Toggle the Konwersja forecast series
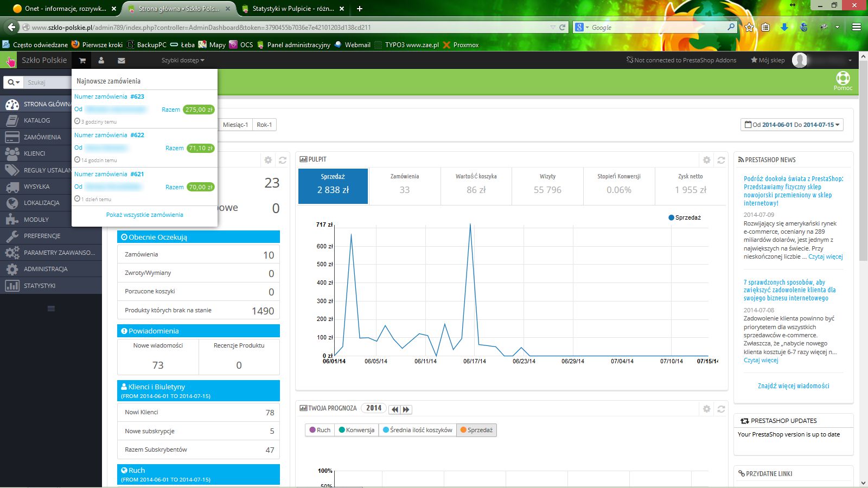The image size is (868, 488). tap(356, 430)
